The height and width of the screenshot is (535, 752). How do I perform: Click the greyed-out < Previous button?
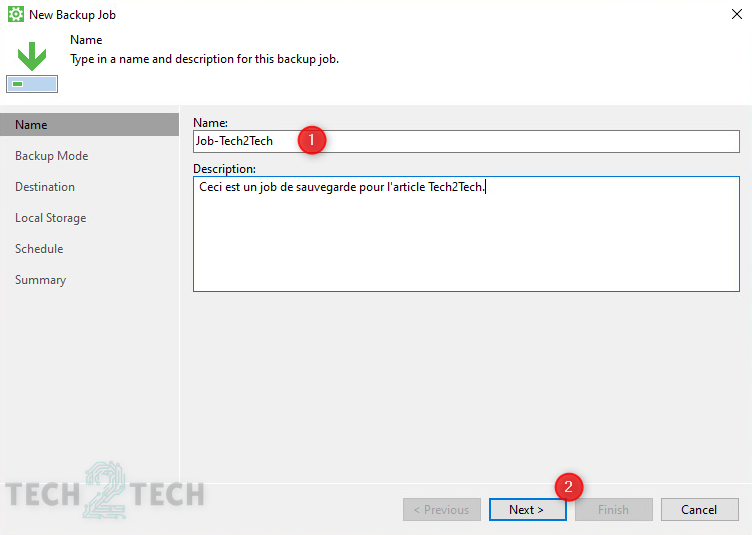coord(442,510)
